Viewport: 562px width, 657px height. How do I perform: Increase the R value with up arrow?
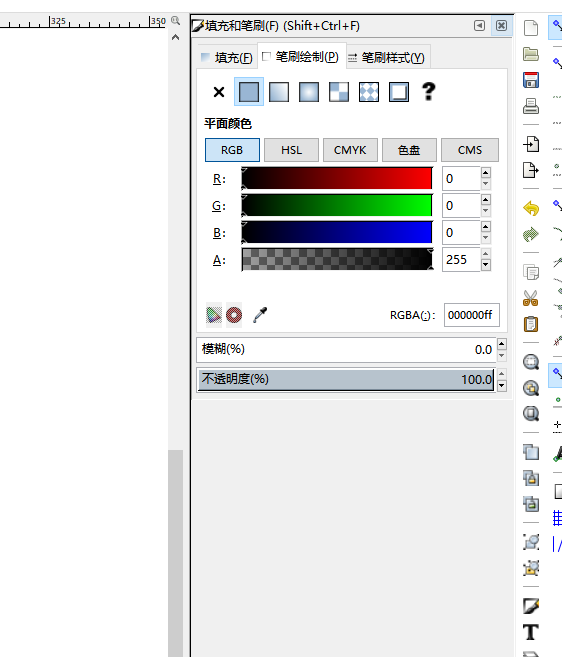[x=486, y=173]
